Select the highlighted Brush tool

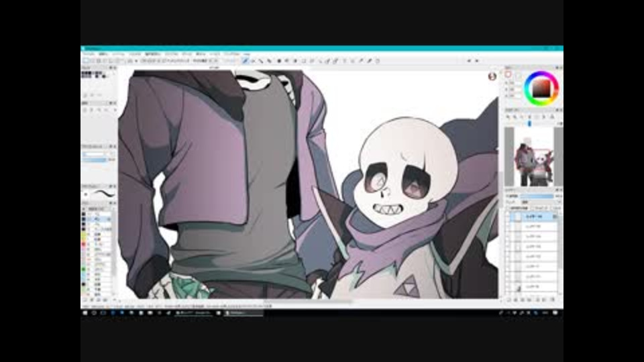(x=246, y=61)
